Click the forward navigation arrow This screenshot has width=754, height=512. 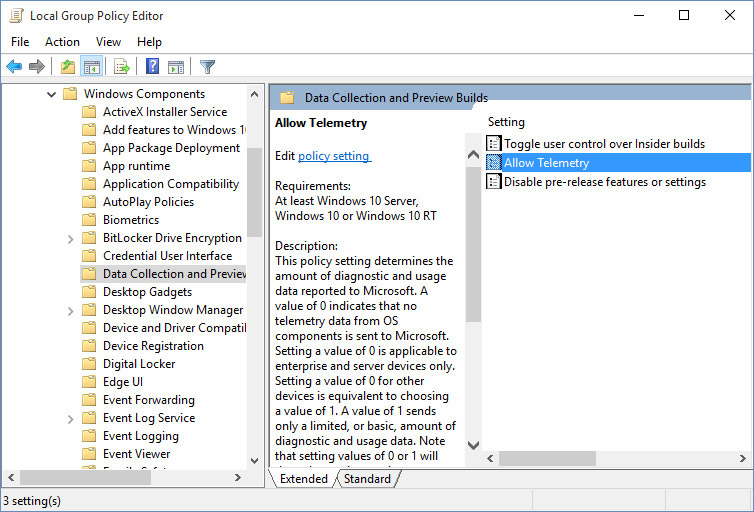[37, 66]
